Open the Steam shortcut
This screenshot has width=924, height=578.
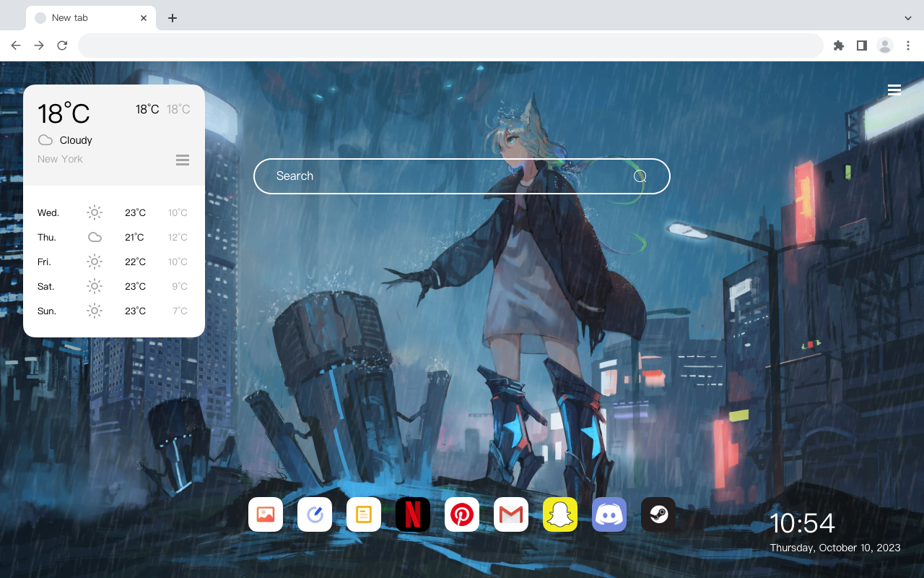tap(658, 514)
